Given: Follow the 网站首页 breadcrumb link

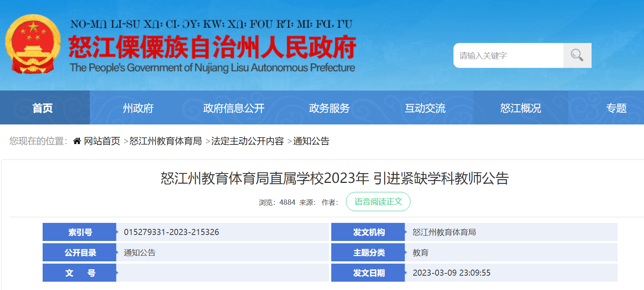Looking at the screenshot, I should click(x=102, y=141).
